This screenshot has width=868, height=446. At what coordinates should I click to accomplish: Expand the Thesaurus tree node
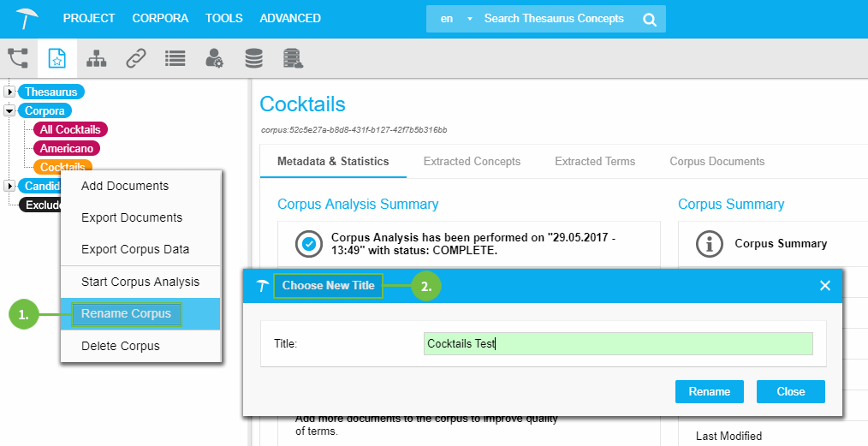click(x=9, y=92)
